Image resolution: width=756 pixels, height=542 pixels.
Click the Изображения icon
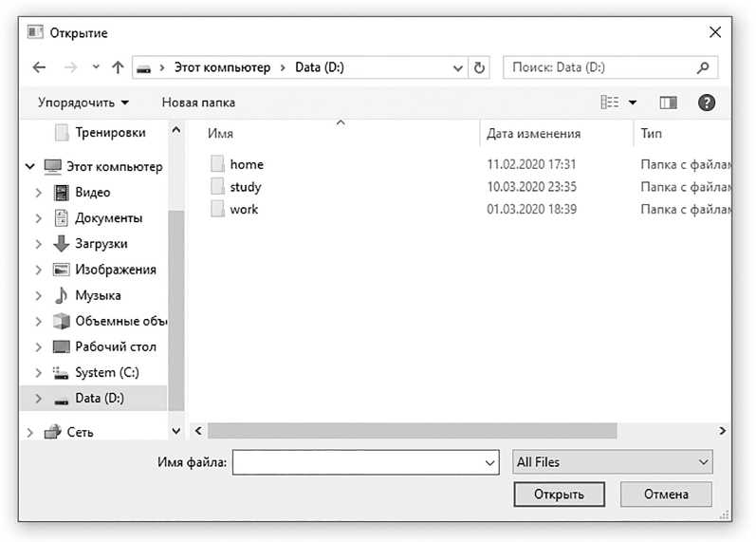[62, 270]
